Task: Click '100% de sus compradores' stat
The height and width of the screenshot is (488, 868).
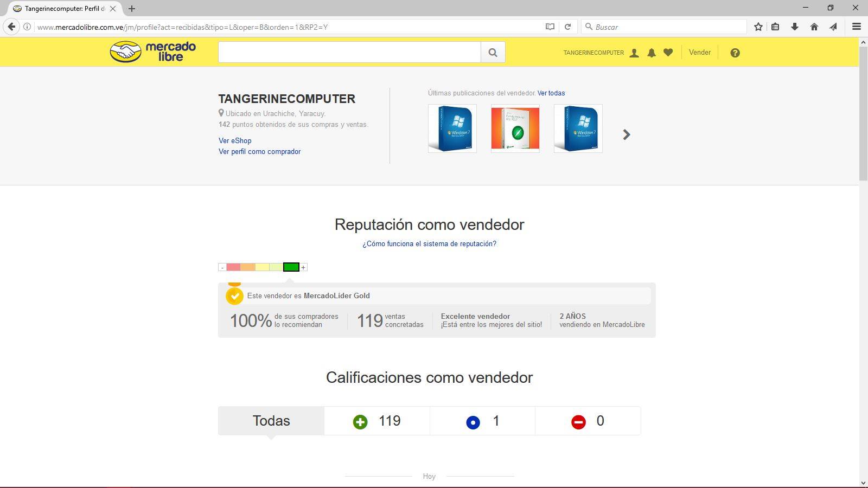Action: [284, 320]
